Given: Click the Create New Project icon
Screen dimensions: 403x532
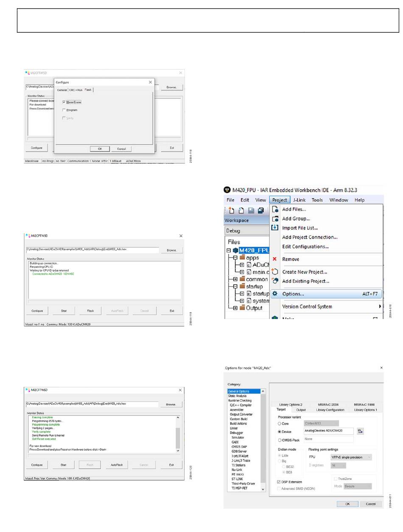Looking at the screenshot, I should pyautogui.click(x=275, y=272).
